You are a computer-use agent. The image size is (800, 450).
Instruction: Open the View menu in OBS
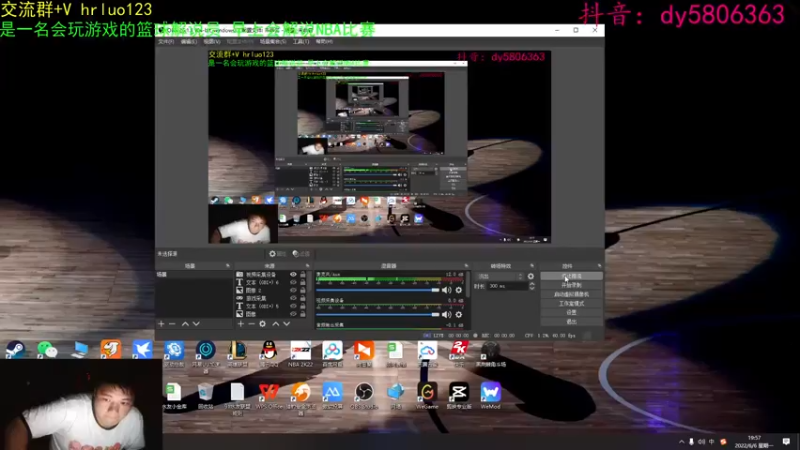tap(212, 41)
